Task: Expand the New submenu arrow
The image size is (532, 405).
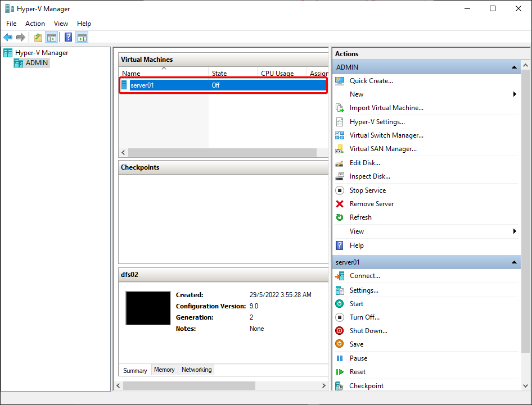Action: coord(515,94)
